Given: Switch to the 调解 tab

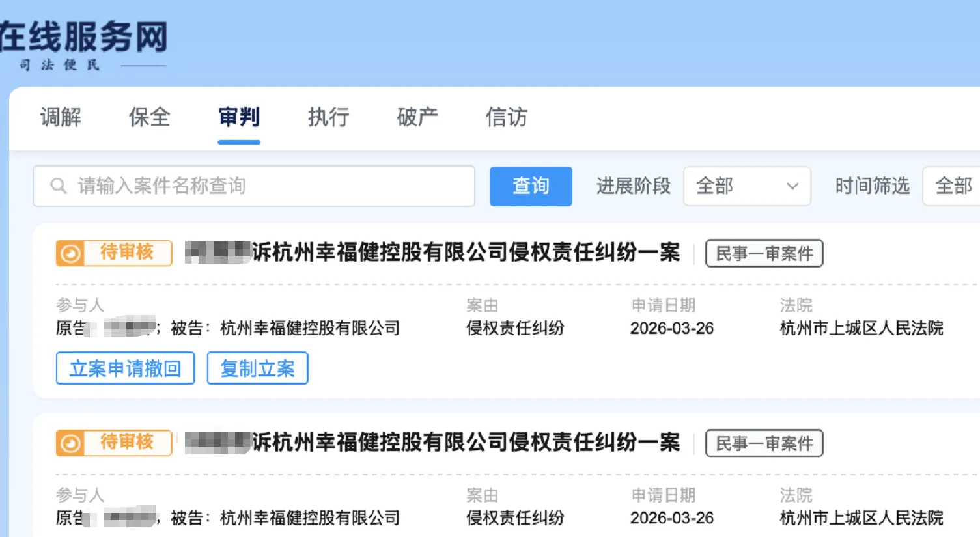Looking at the screenshot, I should coord(61,118).
